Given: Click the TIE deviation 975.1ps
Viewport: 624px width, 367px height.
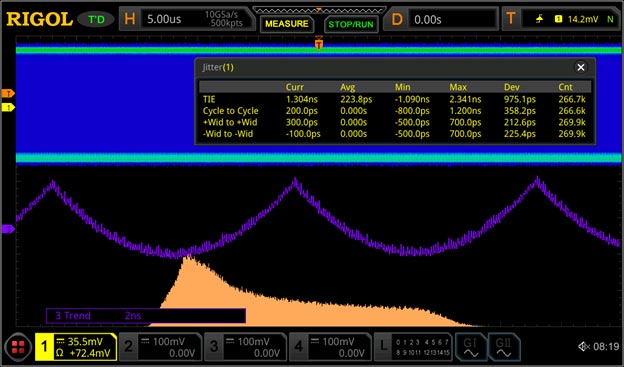Looking at the screenshot, I should click(520, 99).
